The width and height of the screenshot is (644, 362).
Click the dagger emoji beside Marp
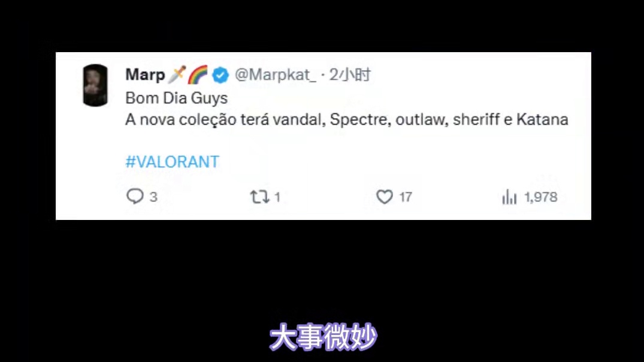177,74
